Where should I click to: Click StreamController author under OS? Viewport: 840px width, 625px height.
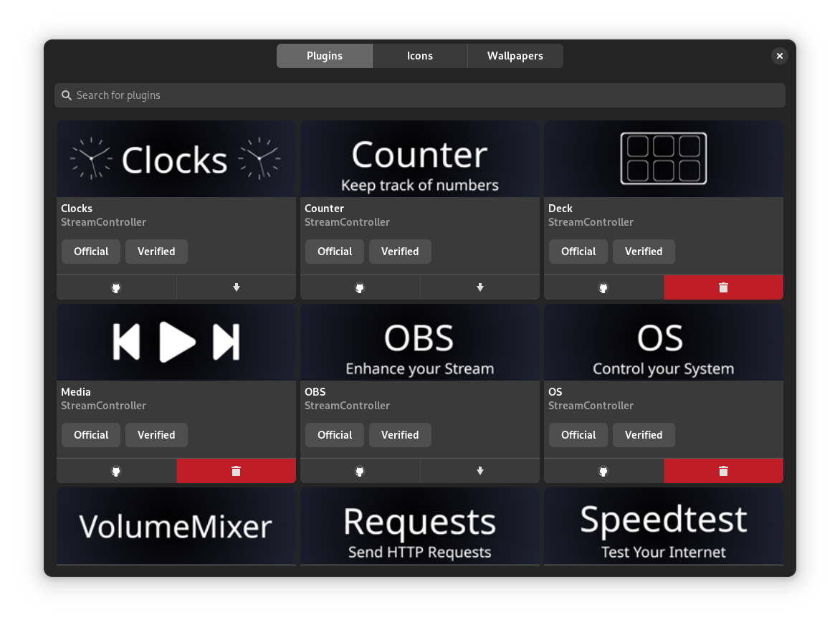pos(591,406)
